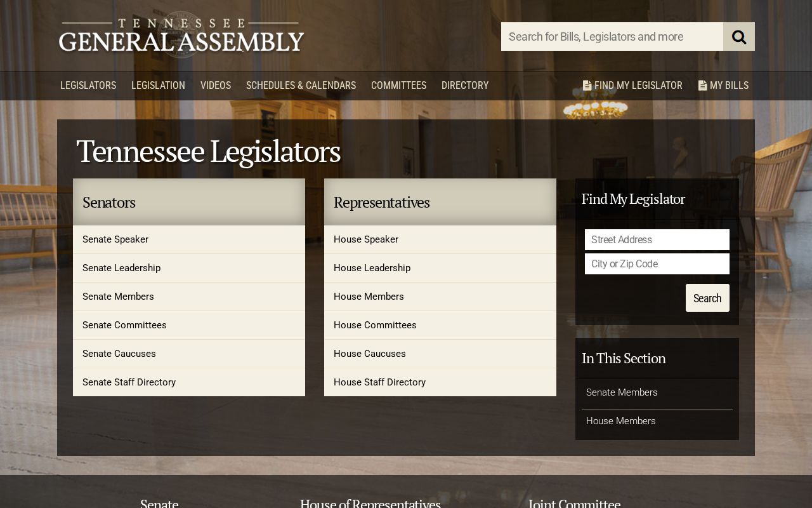This screenshot has height=508, width=812.
Task: Open Senate Leadership link
Action: 189,268
